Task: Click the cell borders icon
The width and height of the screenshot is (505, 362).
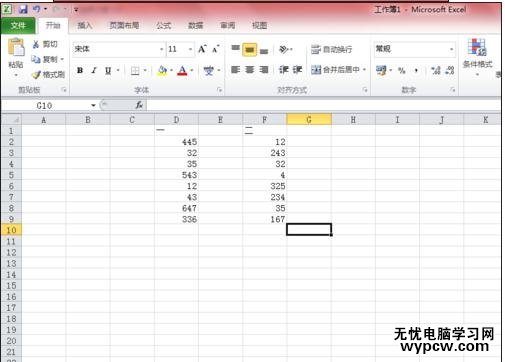Action: click(x=135, y=70)
